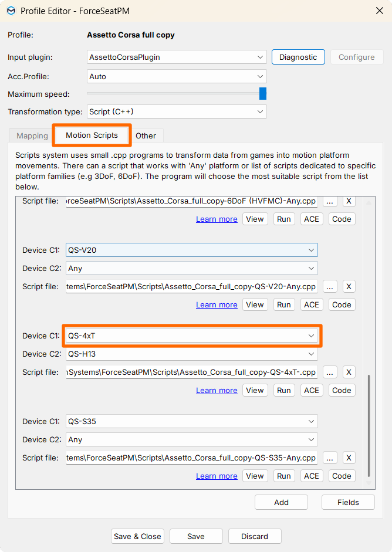
Task: Click the QS-V20 script file path field
Action: pos(191,287)
